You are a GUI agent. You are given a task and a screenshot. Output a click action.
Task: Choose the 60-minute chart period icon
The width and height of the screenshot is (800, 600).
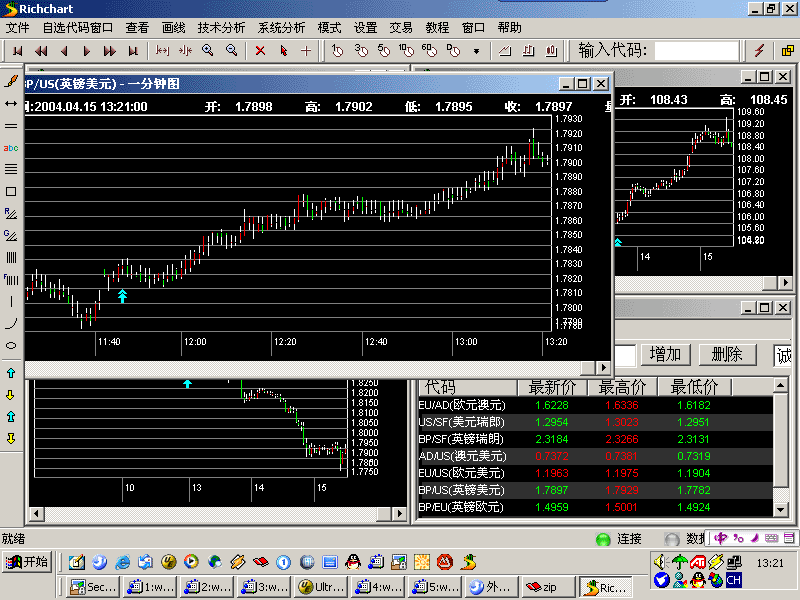(429, 51)
